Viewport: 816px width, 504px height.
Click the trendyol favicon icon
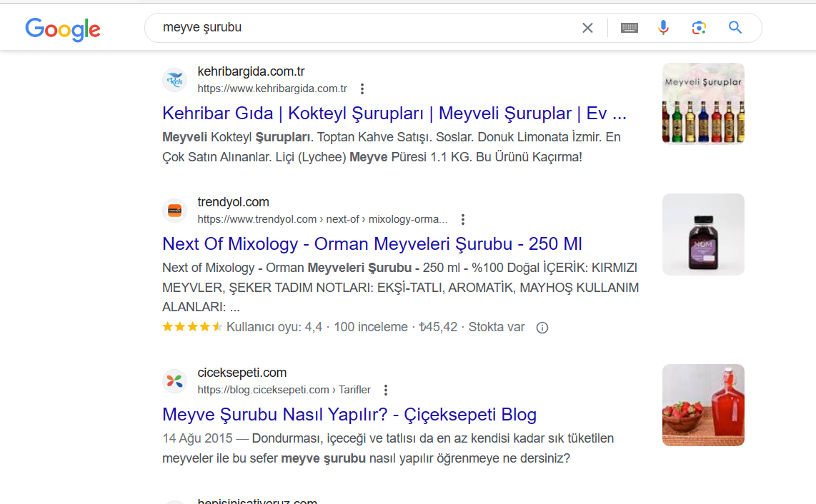[175, 211]
